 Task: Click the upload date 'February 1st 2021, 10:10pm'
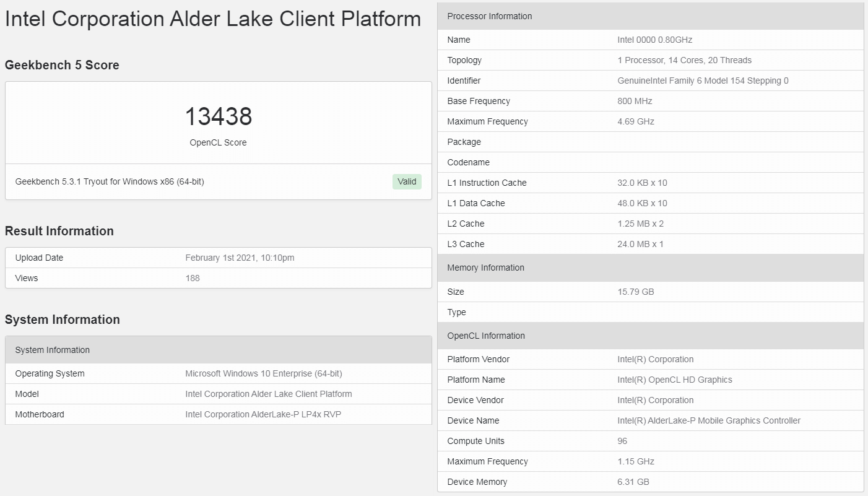tap(240, 258)
